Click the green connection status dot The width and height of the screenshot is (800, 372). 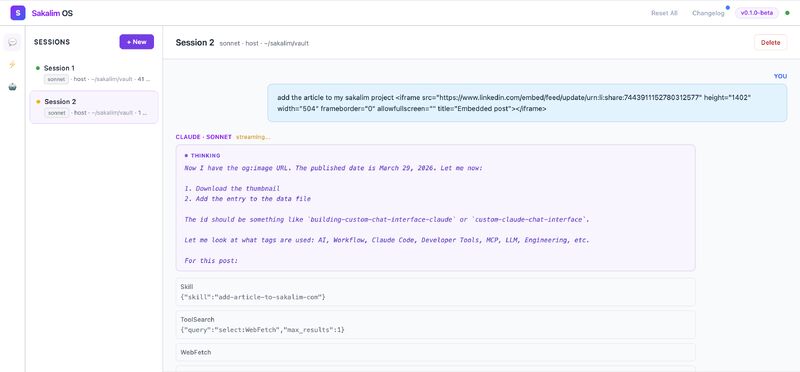point(787,13)
